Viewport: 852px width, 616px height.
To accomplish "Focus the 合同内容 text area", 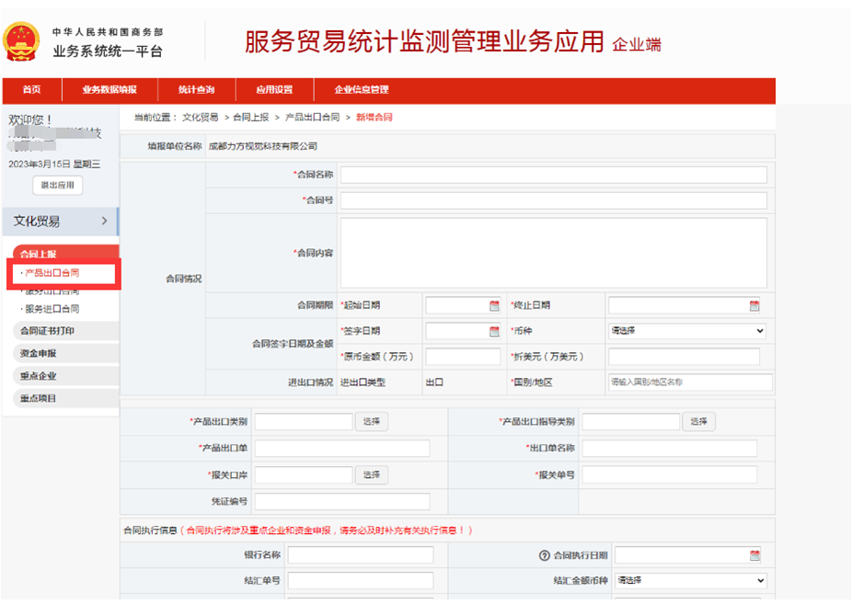I will (x=553, y=253).
